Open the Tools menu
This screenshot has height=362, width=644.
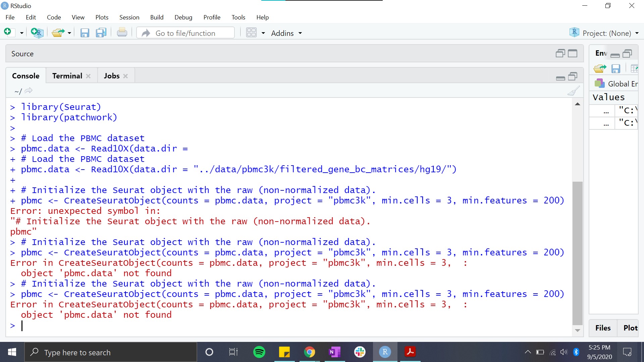pos(238,17)
